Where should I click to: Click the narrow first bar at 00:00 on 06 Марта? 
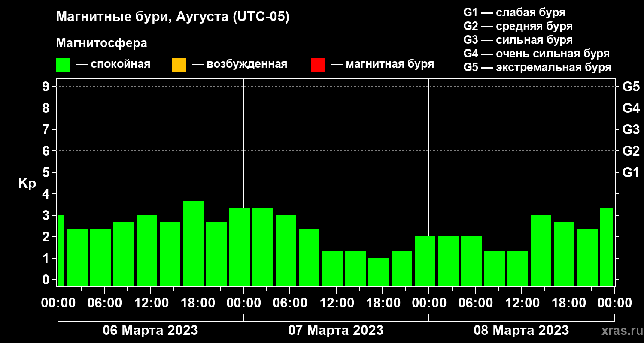61,250
